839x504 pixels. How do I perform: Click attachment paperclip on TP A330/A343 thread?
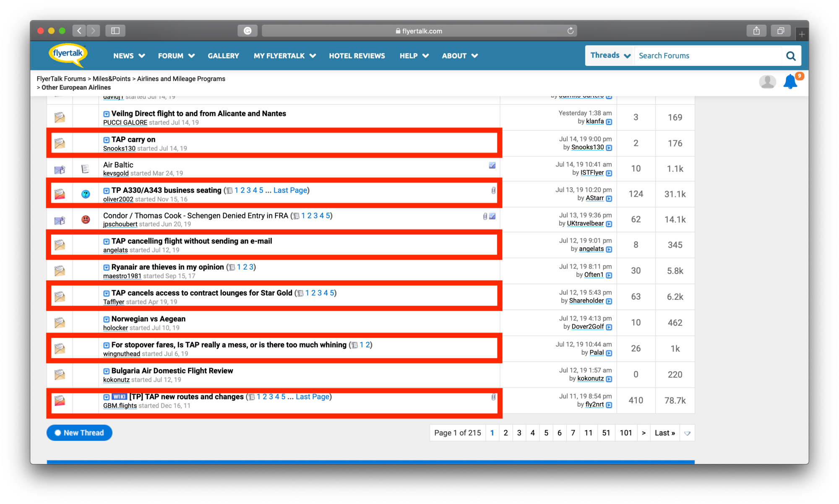493,190
